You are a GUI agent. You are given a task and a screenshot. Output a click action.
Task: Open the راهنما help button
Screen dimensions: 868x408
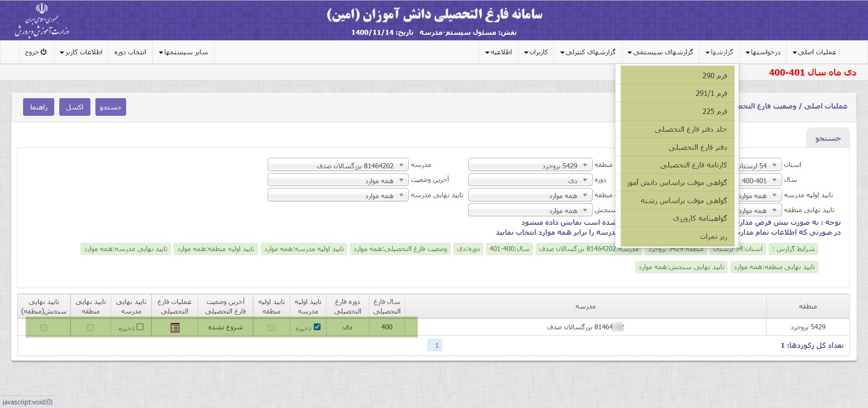(39, 107)
